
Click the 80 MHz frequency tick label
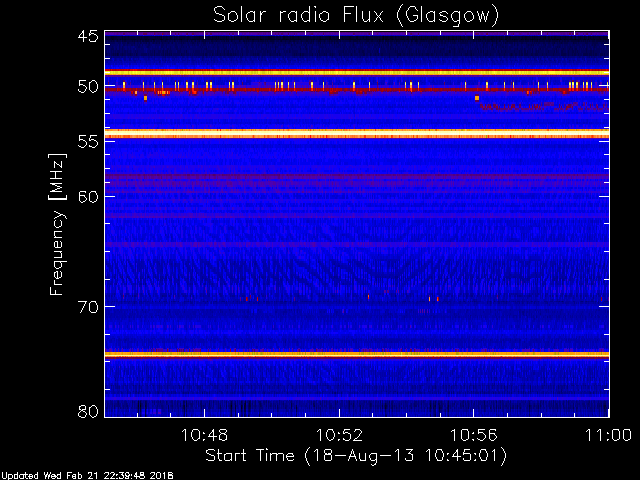click(x=87, y=411)
